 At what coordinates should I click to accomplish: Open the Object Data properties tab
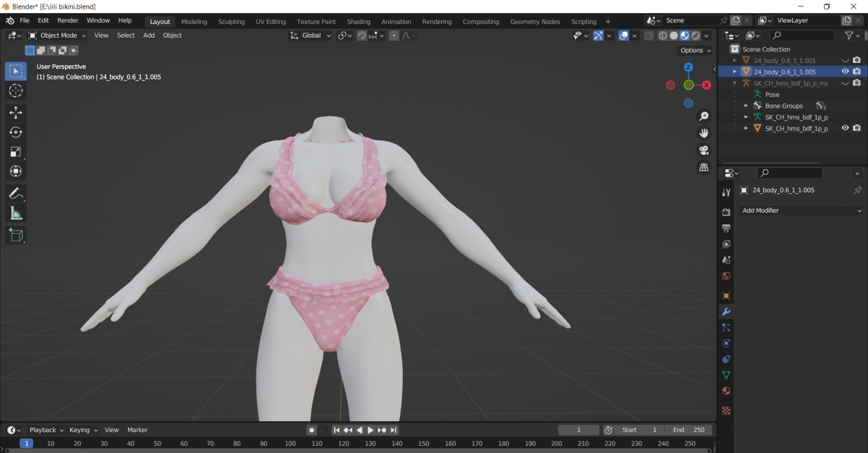(x=726, y=375)
